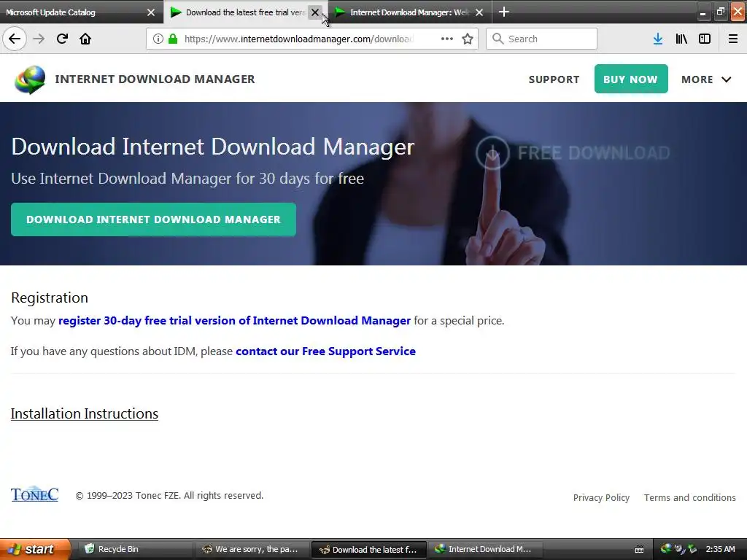Expand the MORE dropdown menu
This screenshot has height=560, width=747.
[706, 79]
